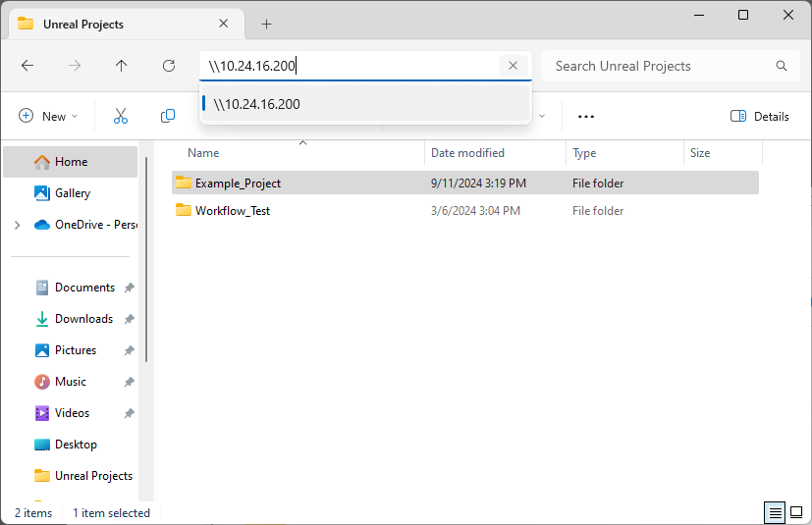
Task: Navigate up one folder level
Action: [x=121, y=66]
